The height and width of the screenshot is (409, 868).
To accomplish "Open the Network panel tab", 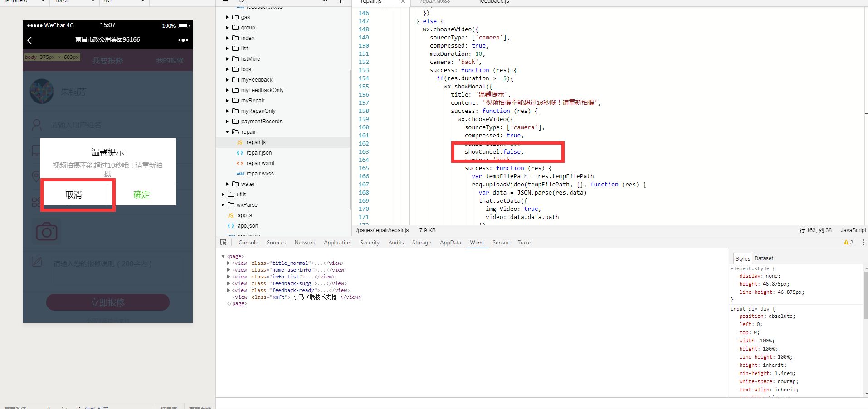I will pos(305,243).
